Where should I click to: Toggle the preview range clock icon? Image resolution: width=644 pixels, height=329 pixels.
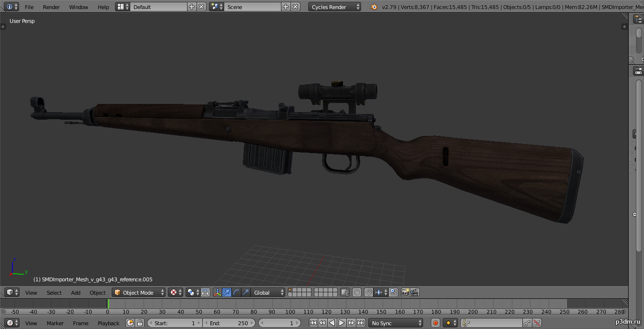coord(130,323)
